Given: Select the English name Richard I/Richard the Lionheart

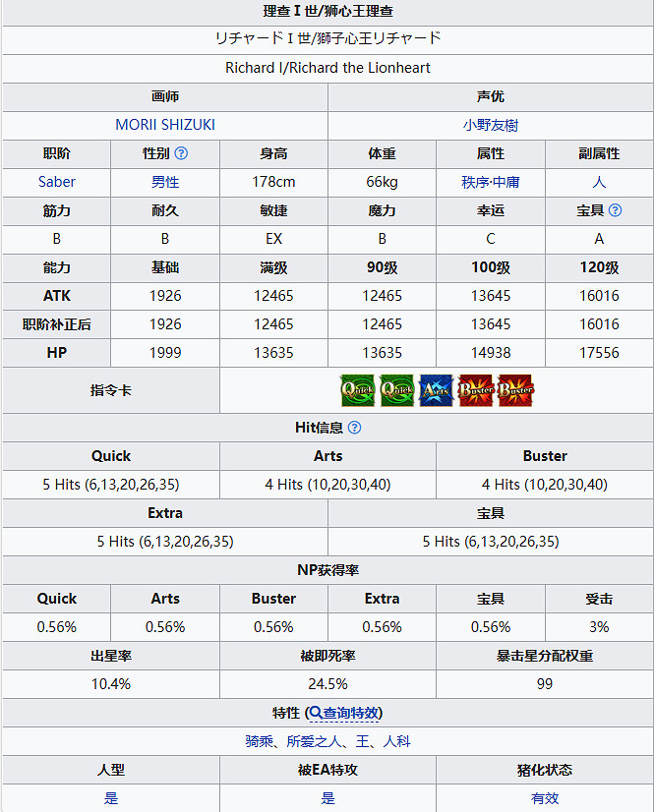Looking at the screenshot, I should click(328, 68).
